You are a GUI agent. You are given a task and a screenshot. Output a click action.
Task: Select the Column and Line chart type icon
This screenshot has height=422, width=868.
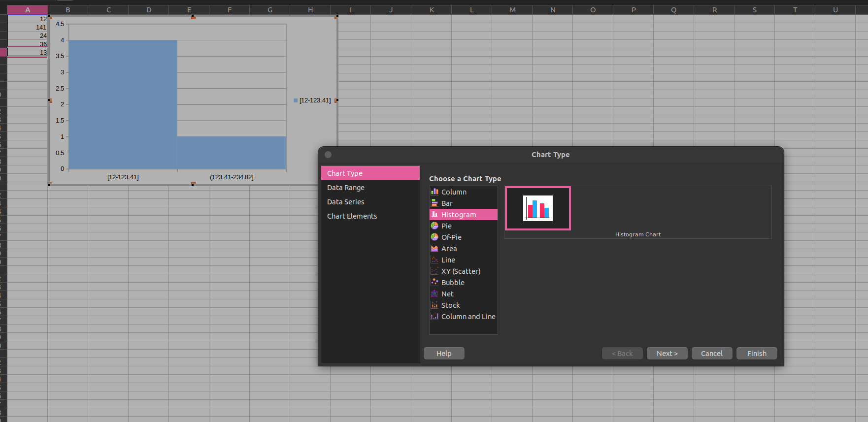434,316
